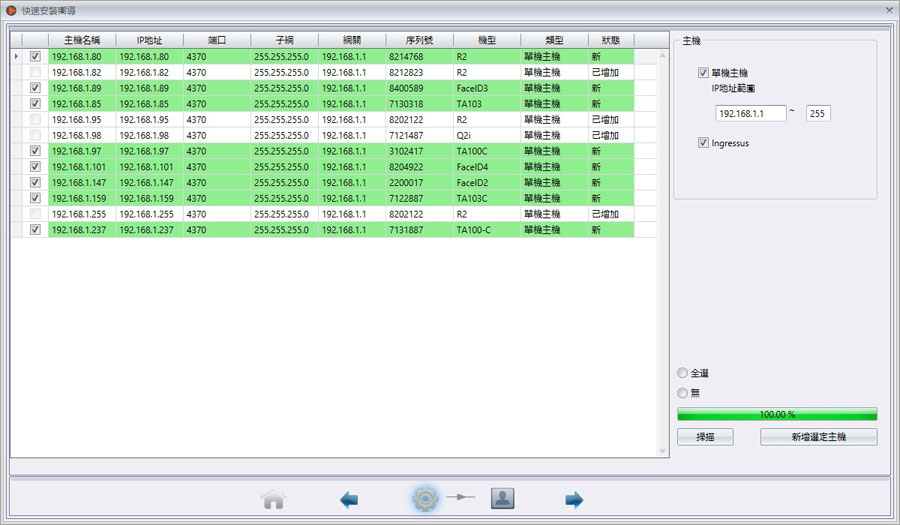Click the scrollbar down arrow in table
This screenshot has width=900, height=525.
[x=662, y=451]
